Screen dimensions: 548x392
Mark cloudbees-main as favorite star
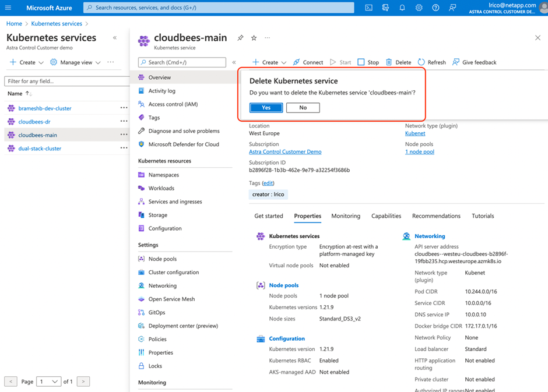coord(254,38)
